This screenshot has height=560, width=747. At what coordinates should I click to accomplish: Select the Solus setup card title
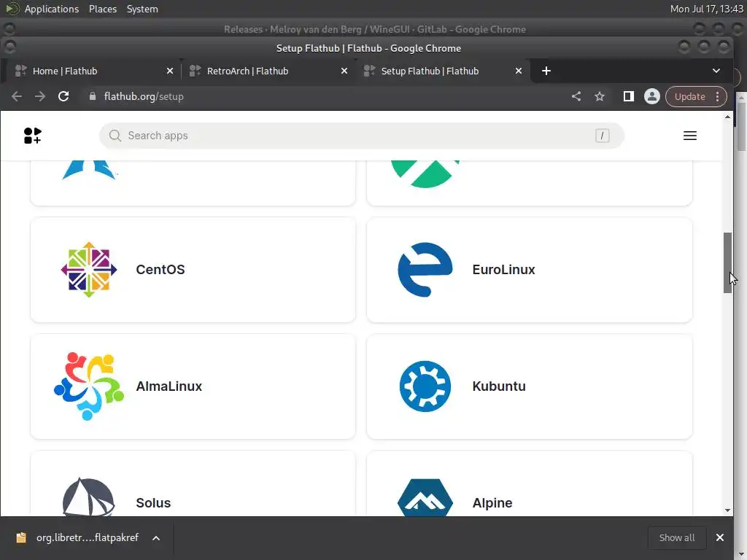(x=153, y=503)
